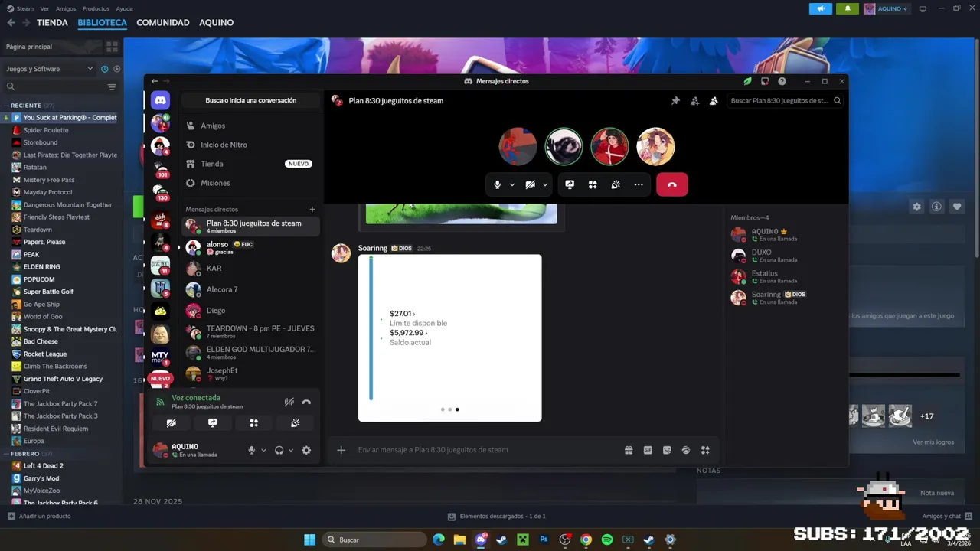Screen dimensions: 980x551
Task: Share your screen from the call bar
Action: [570, 184]
